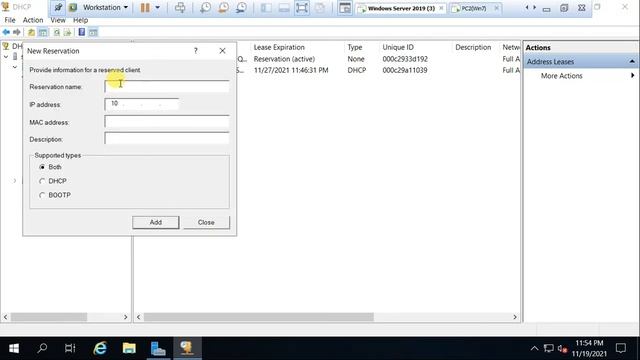Screen dimensions: 640x360
Task: Sort by Lease Expiration column
Action: [279, 47]
